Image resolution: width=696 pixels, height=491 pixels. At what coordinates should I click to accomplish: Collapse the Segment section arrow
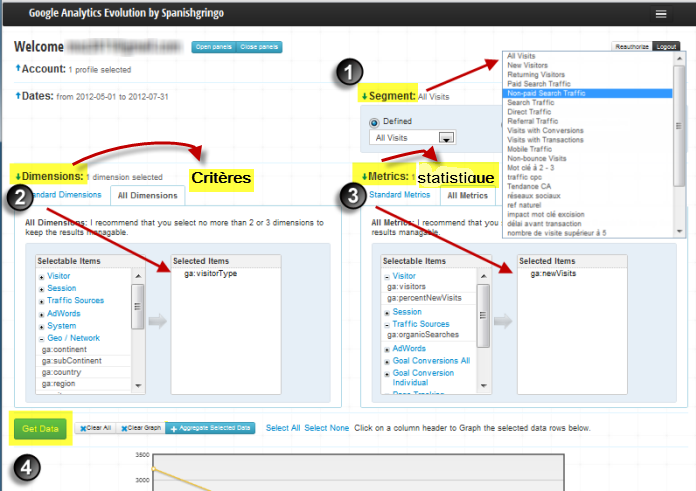tap(364, 96)
